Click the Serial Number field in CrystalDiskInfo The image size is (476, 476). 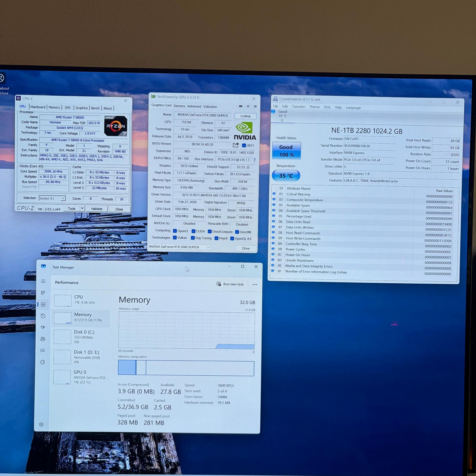(369, 146)
